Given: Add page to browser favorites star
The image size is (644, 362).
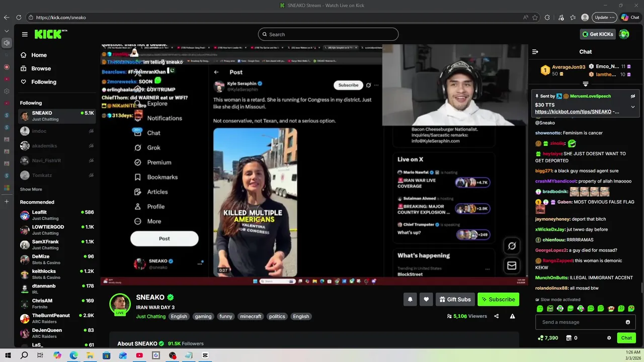Looking at the screenshot, I should [x=535, y=17].
